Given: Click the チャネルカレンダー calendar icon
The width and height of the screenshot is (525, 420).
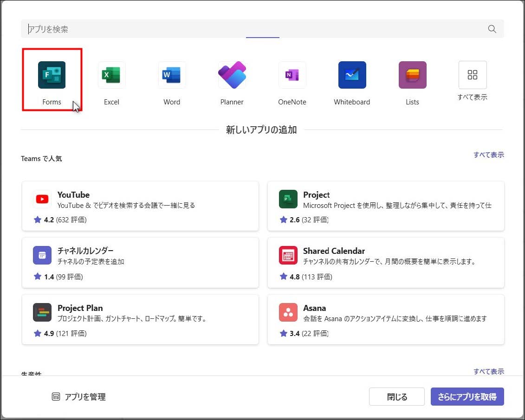Looking at the screenshot, I should point(42,255).
